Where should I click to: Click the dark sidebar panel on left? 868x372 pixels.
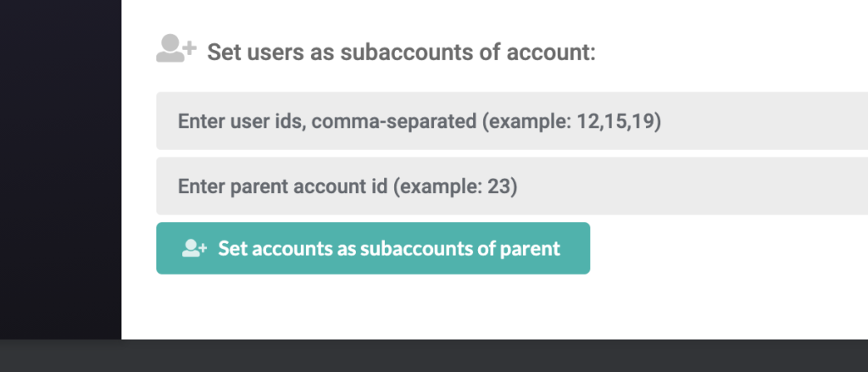point(60,169)
